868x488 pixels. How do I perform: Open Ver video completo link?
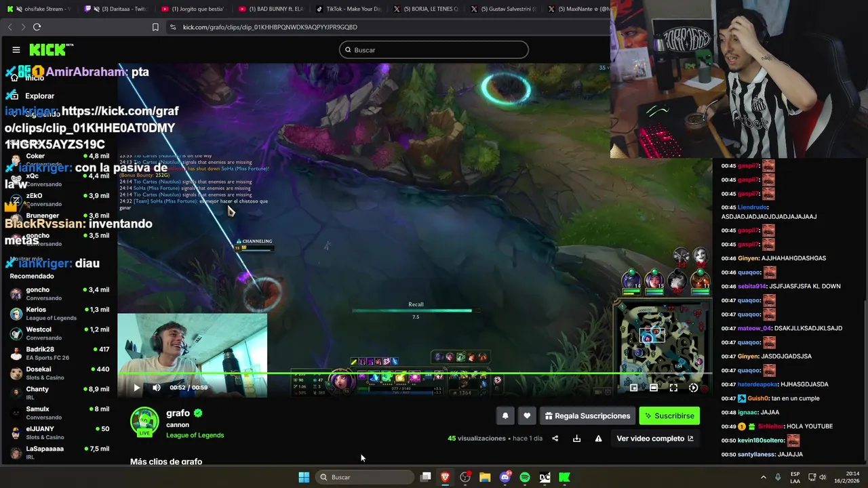[655, 439]
